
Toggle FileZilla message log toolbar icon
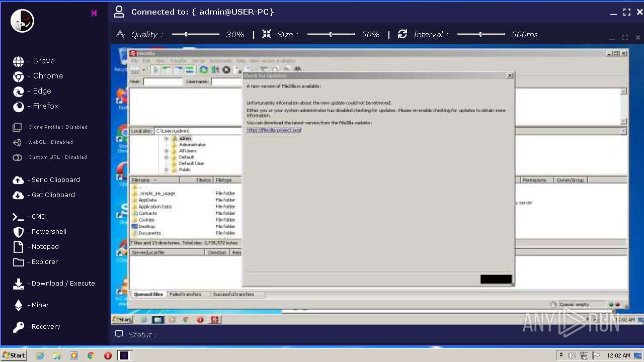click(x=155, y=70)
